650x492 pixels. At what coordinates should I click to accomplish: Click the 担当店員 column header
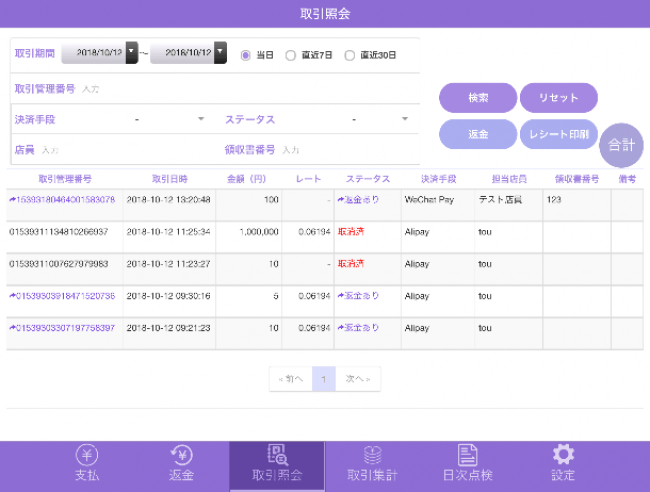pos(509,179)
